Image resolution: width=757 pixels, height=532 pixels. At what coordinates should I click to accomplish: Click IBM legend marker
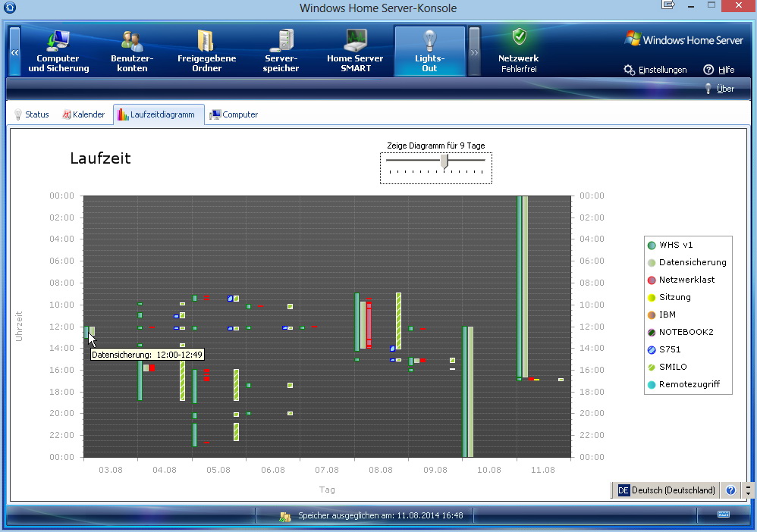652,315
